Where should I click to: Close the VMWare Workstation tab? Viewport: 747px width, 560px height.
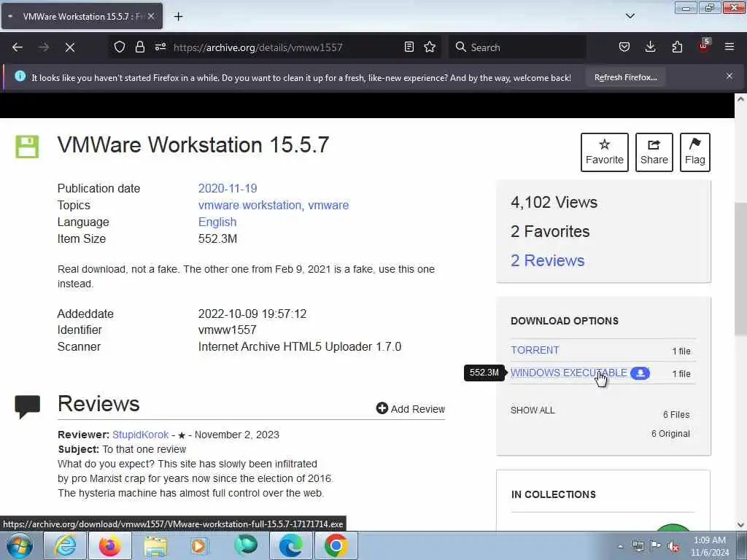click(x=151, y=16)
